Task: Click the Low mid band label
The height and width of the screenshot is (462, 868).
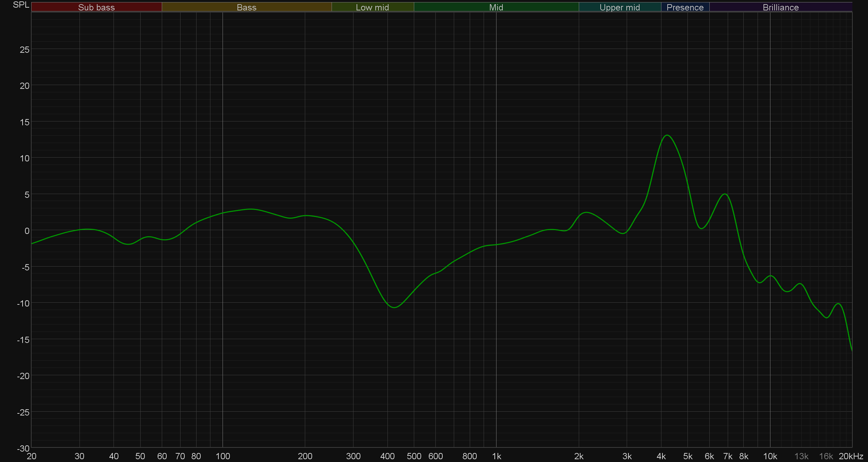Action: point(372,7)
